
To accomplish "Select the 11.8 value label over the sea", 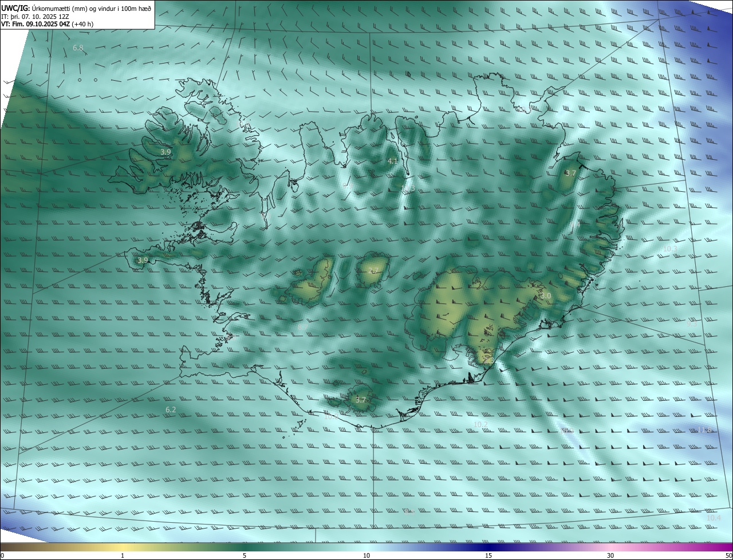I will coord(704,429).
